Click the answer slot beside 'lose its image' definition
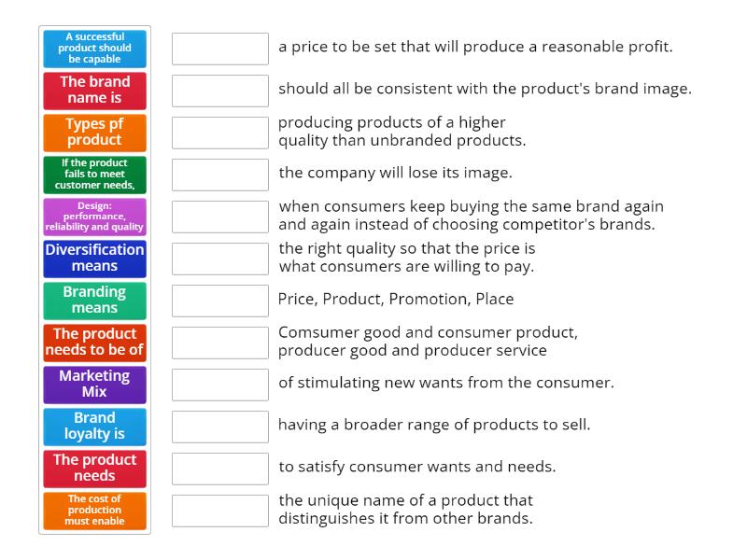747x560 pixels. tap(220, 174)
